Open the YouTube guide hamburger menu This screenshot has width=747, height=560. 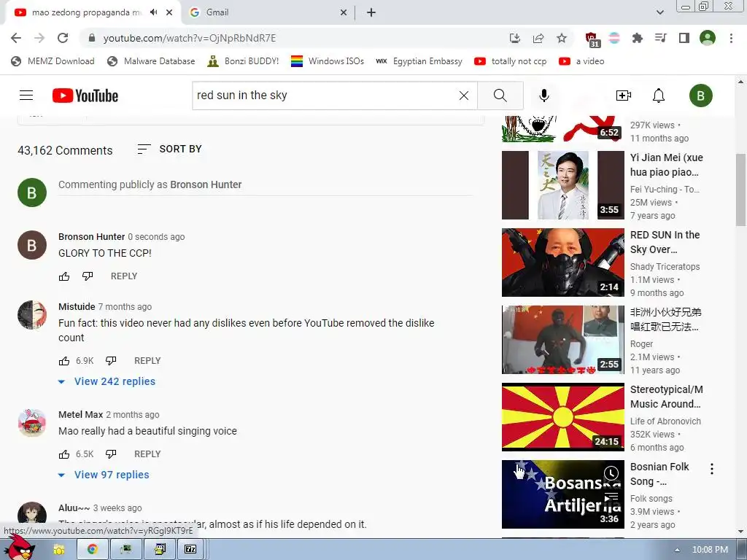coord(26,96)
